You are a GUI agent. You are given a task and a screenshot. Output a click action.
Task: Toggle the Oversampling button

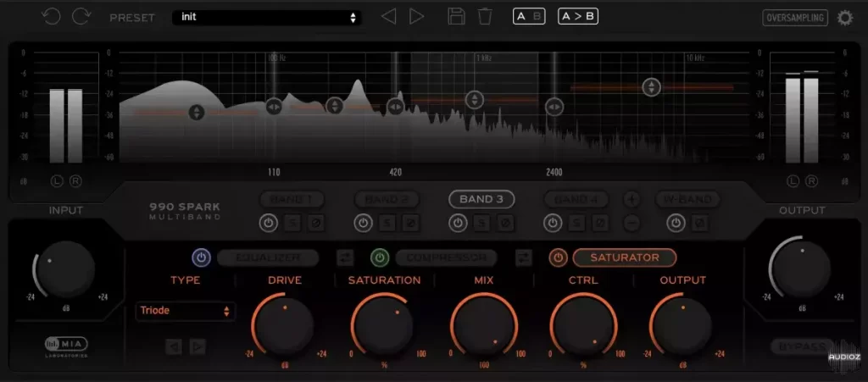click(x=795, y=18)
